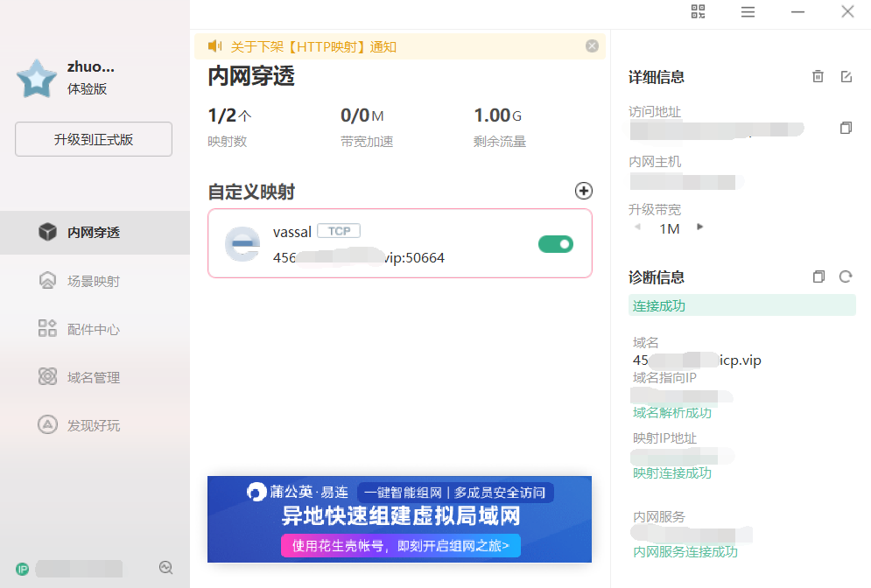Refresh 诊断信息 with the reload icon
The image size is (871, 588).
coord(846,276)
